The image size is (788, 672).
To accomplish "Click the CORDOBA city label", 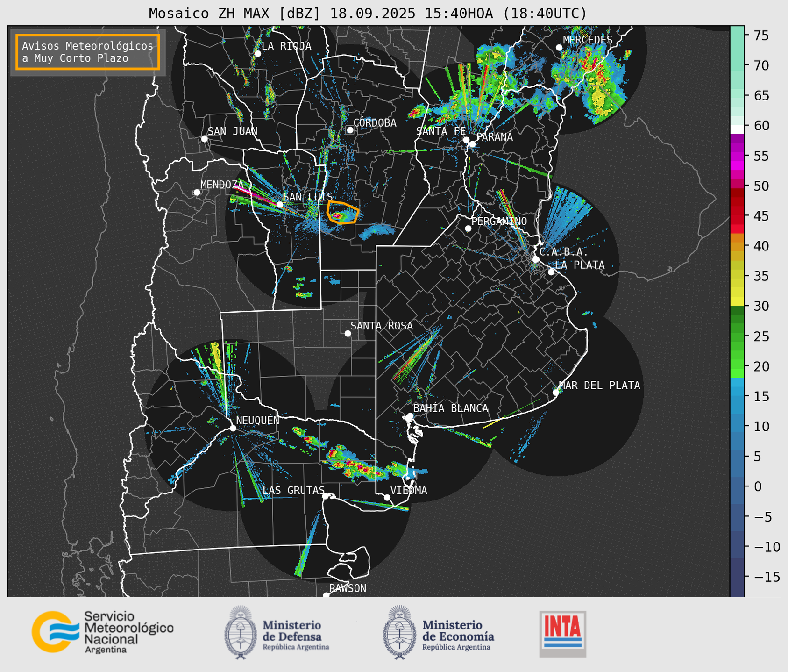I will point(375,122).
